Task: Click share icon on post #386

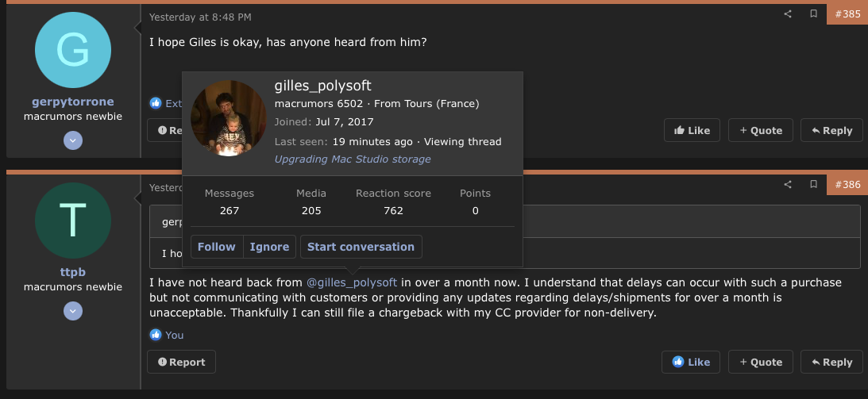Action: [788, 185]
